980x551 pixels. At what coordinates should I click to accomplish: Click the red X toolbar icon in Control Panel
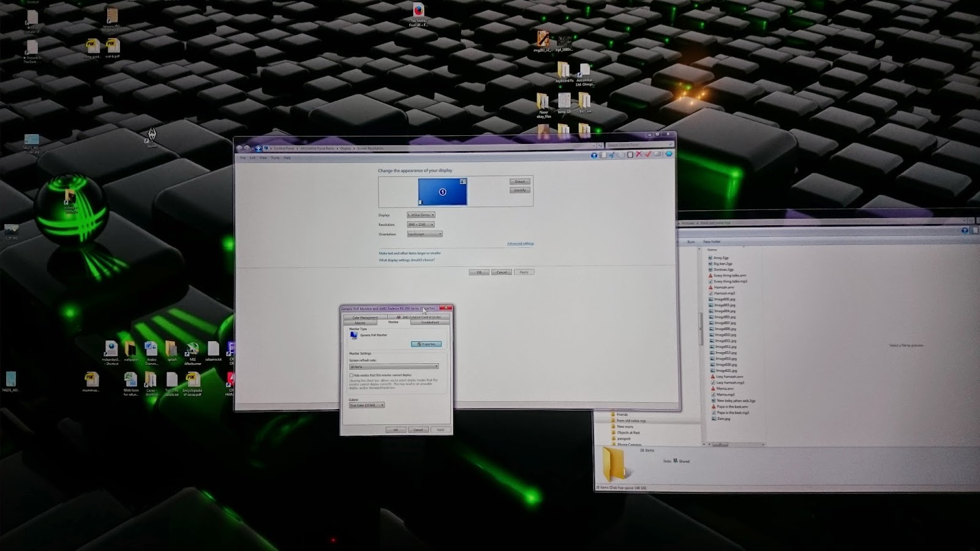tap(638, 154)
